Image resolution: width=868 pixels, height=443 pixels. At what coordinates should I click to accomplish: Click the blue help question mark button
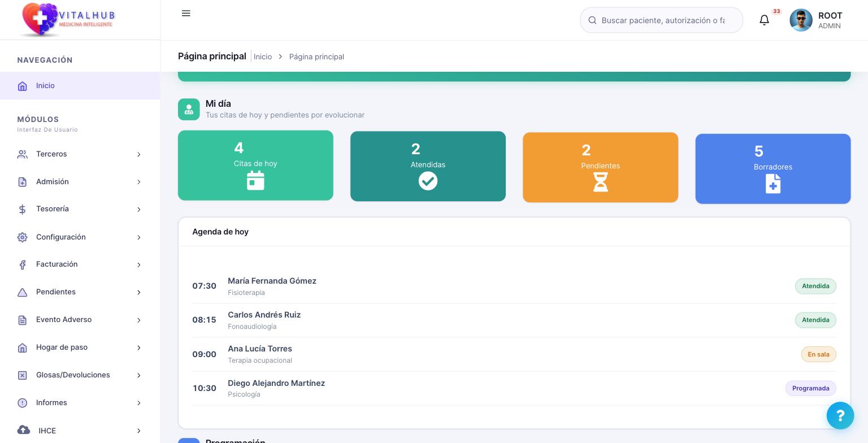point(840,416)
